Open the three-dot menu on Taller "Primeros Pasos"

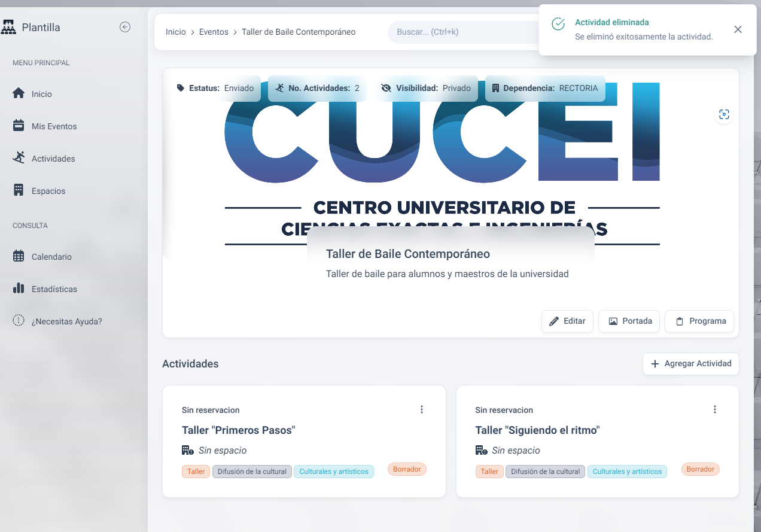pos(422,409)
